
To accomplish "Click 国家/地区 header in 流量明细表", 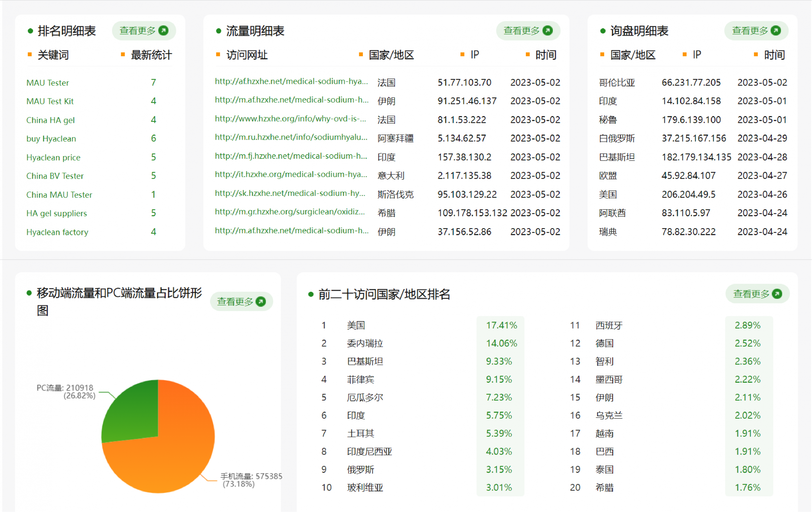I will 391,55.
